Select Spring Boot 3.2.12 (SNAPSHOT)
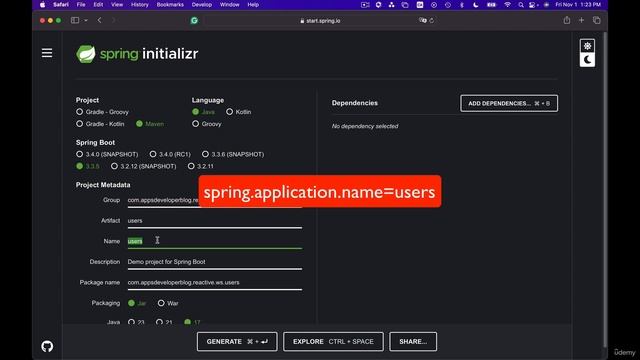This screenshot has height=360, width=640. tap(143, 166)
